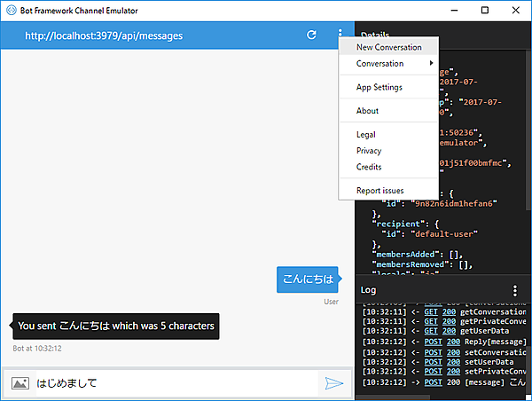Screen dimensions: 532x401
Task: Select the bot reply 'You sent' bubble
Action: tap(116, 326)
